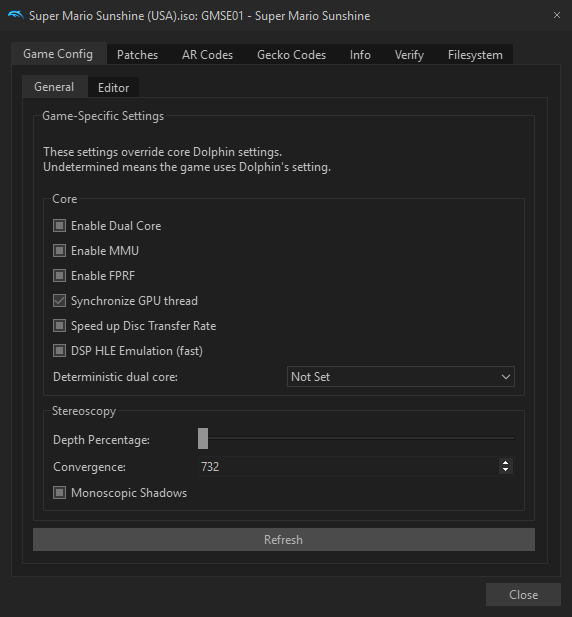
Task: Toggle the Enable FPRF checkbox
Action: coord(59,276)
